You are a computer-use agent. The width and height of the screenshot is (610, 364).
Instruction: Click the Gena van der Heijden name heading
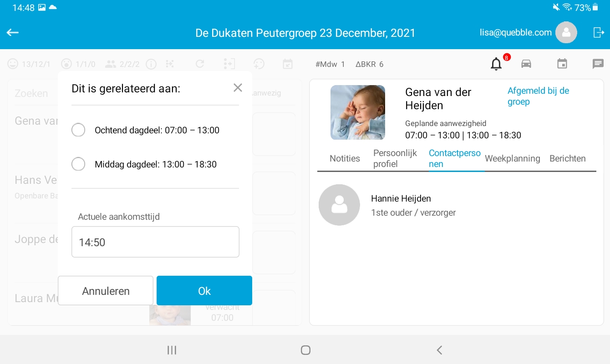438,99
